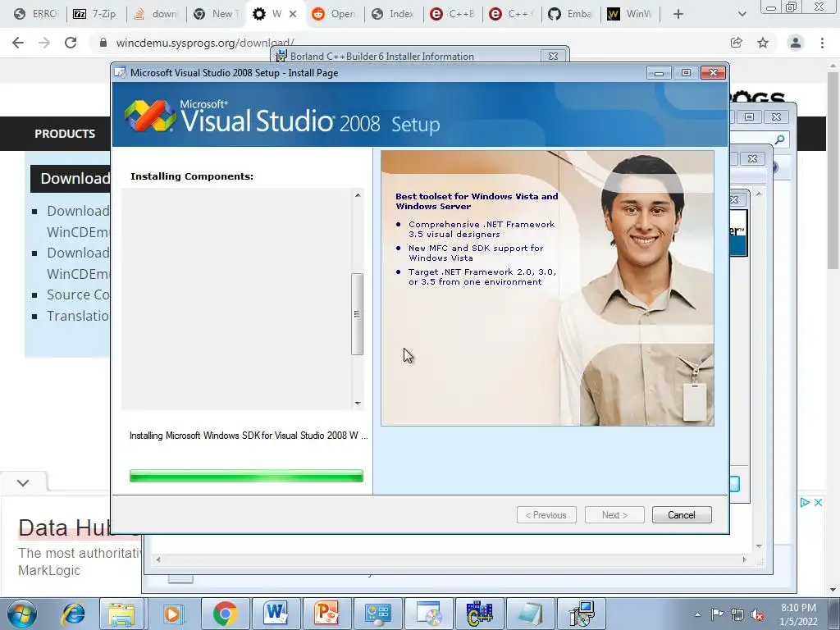Screen dimensions: 840x630
Task: Open PowerPoint from the taskbar
Action: coord(326,614)
